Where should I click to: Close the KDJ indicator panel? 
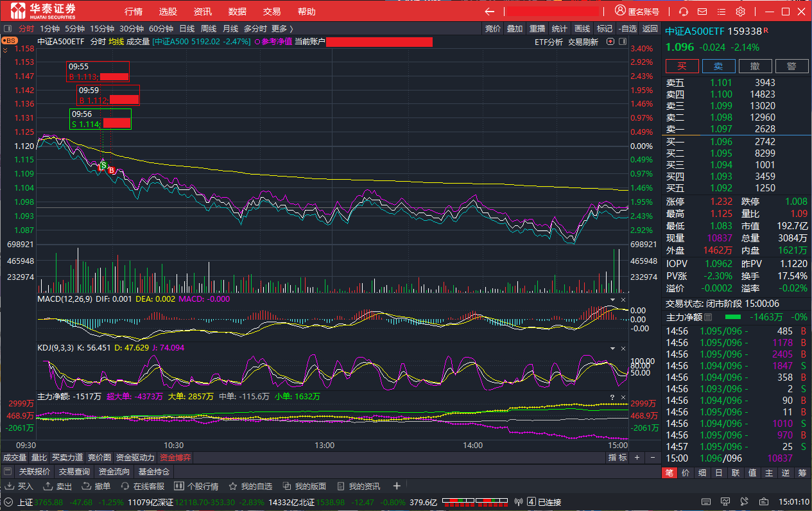[622, 348]
